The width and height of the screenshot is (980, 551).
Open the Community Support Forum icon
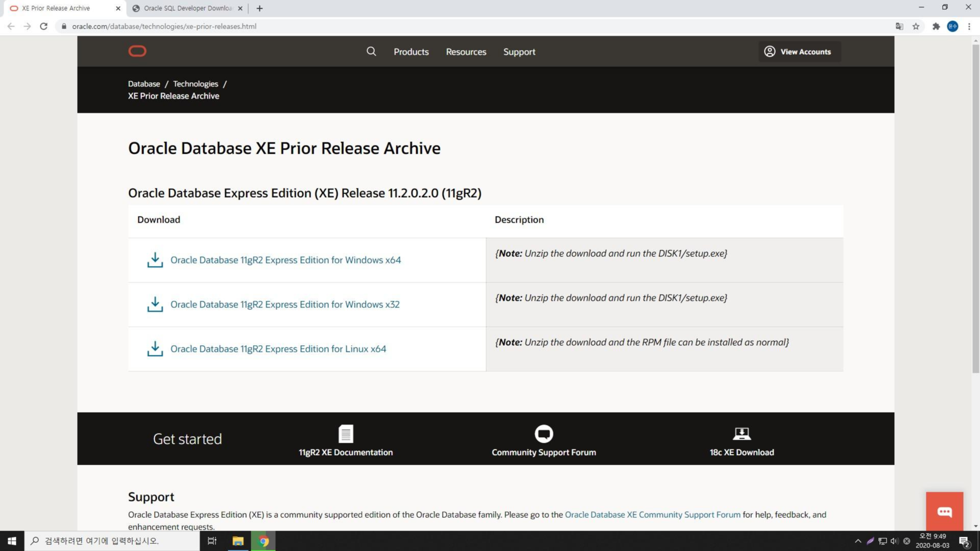(543, 434)
